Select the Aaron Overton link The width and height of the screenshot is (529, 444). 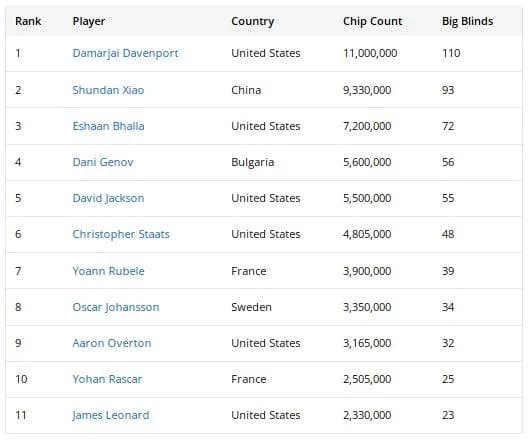(x=112, y=343)
